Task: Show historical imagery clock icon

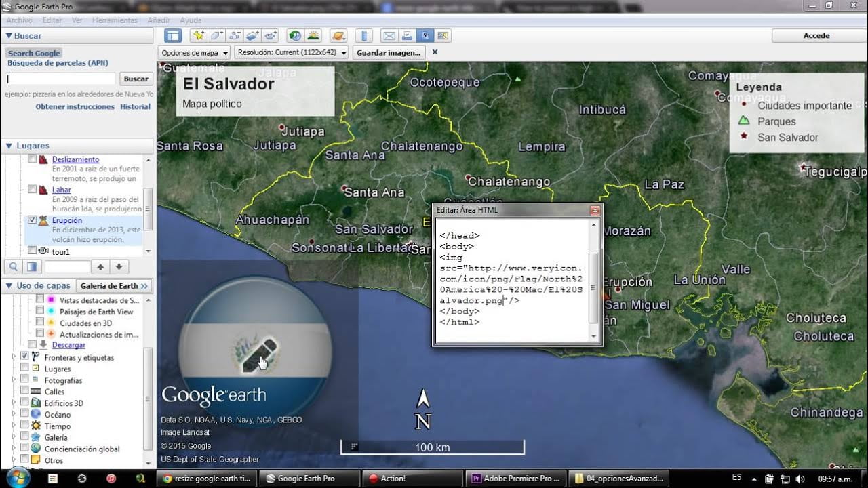Action: coord(295,36)
